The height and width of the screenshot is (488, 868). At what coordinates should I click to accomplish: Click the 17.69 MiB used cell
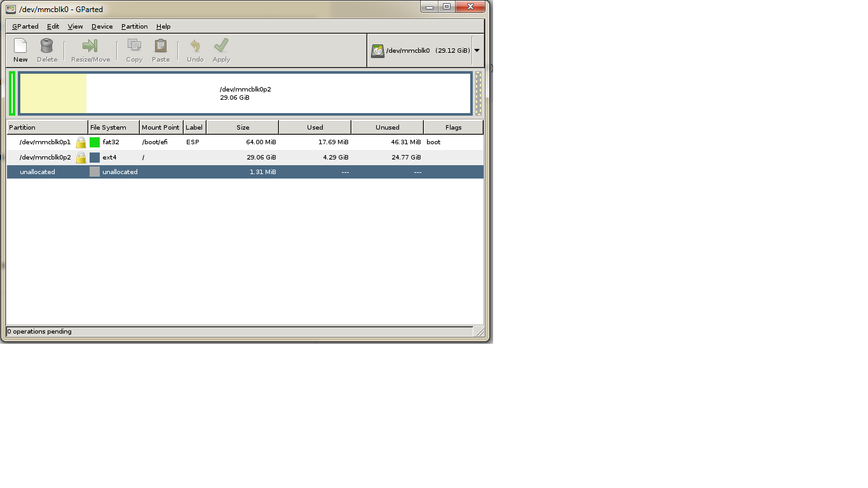[x=334, y=142]
